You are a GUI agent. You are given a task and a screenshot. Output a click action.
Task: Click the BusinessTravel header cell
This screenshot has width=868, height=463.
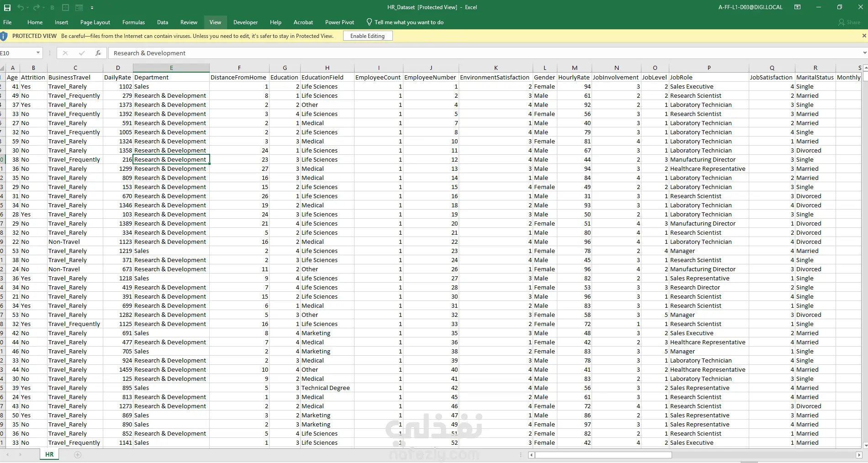pyautogui.click(x=75, y=78)
